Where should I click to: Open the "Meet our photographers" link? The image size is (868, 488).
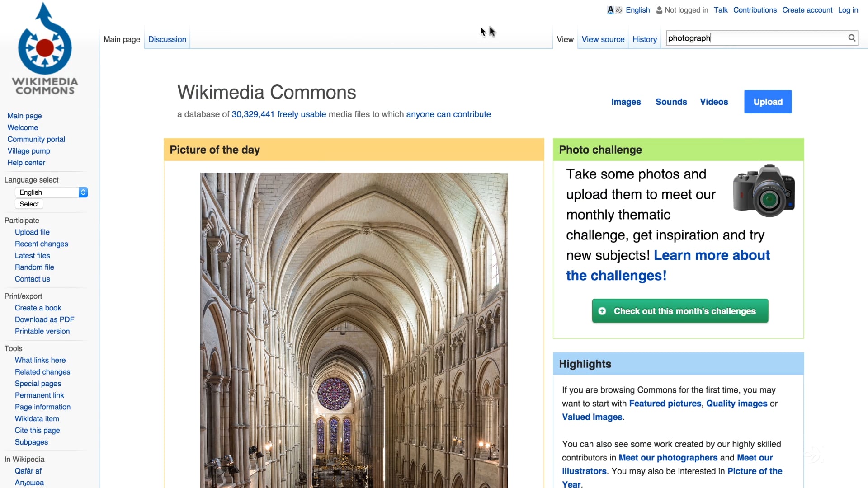(668, 458)
